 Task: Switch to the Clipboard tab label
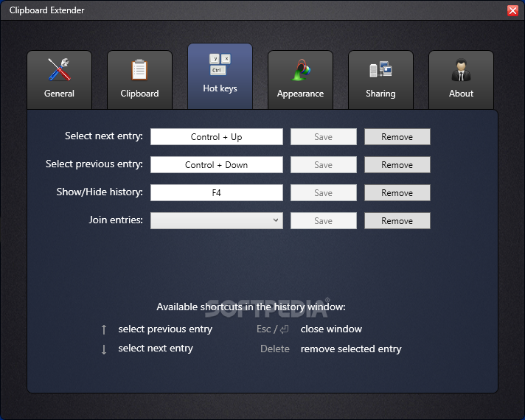[x=139, y=94]
